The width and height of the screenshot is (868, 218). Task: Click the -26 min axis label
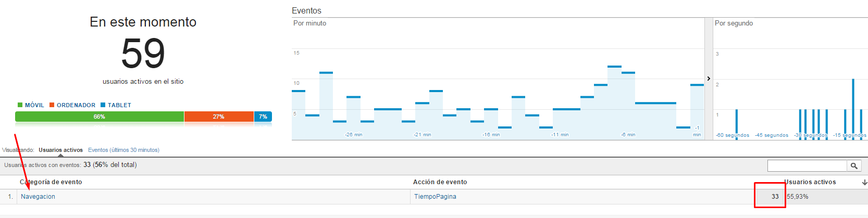(354, 135)
